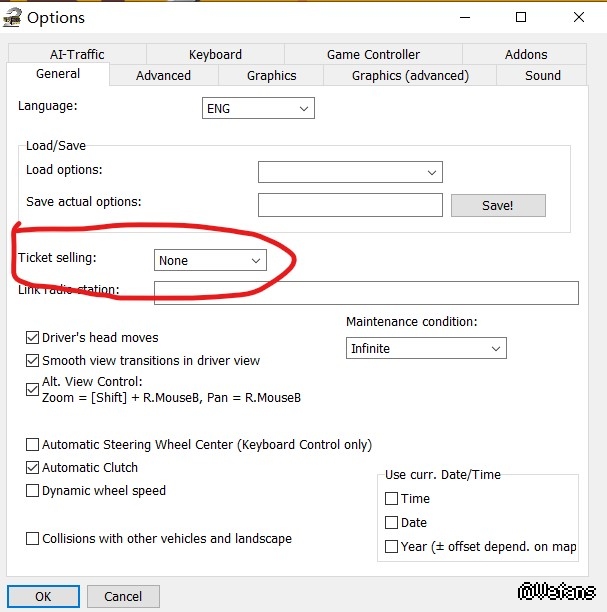Open the Keyboard tab
The image size is (607, 612).
[215, 54]
